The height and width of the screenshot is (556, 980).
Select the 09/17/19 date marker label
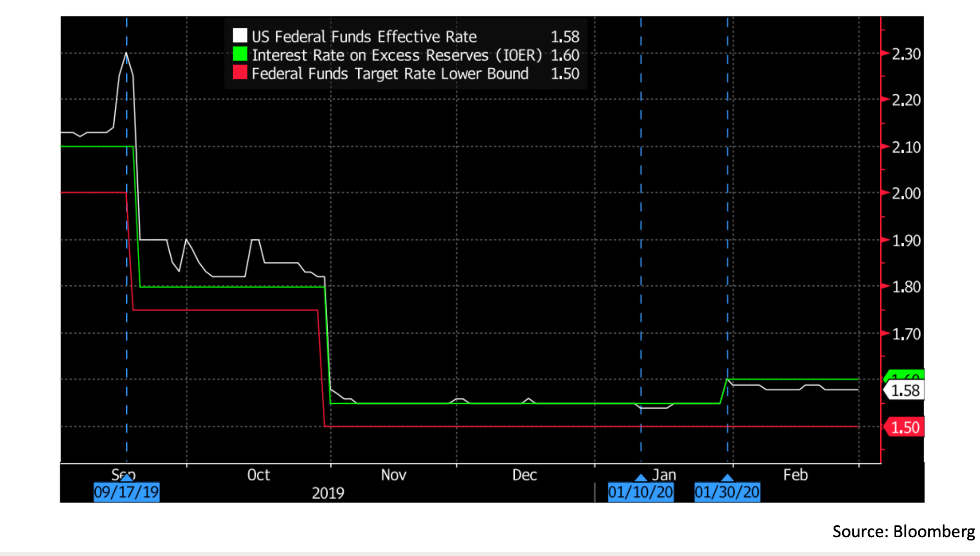pos(126,492)
